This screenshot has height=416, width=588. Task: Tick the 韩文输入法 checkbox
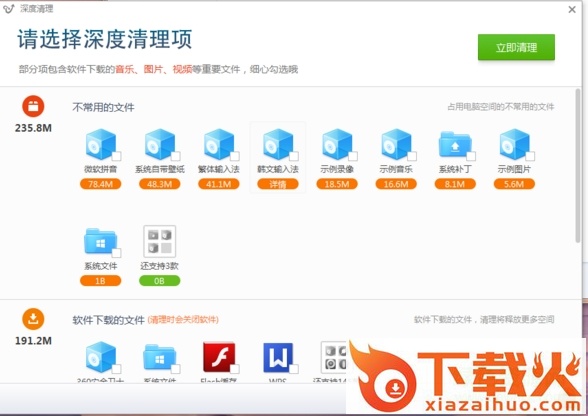pos(294,156)
